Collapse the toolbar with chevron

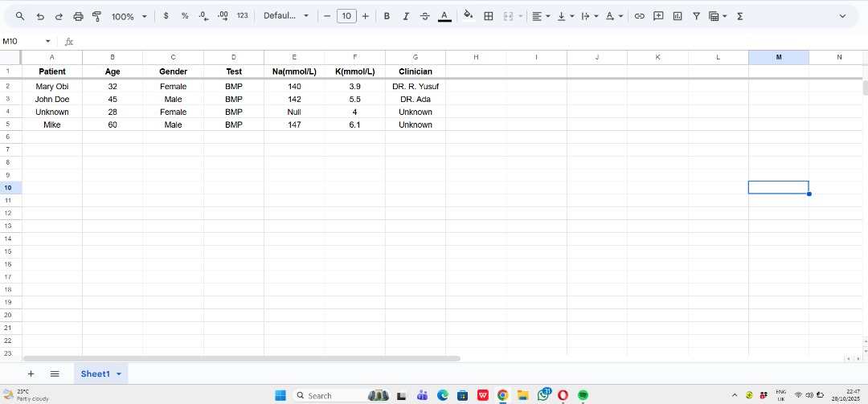pyautogui.click(x=842, y=16)
